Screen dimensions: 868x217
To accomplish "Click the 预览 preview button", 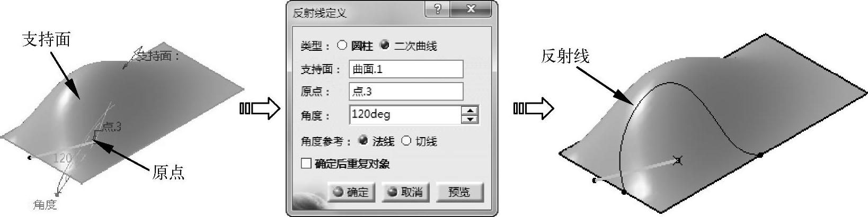I will (459, 192).
